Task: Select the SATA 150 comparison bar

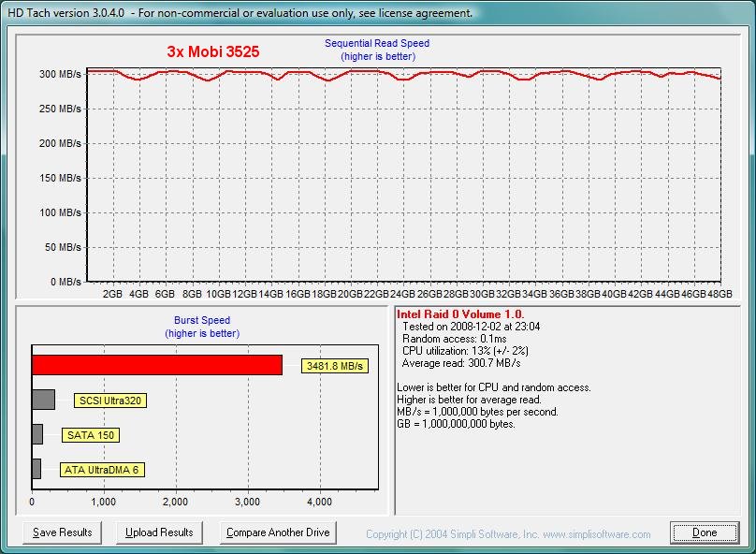Action: [37, 434]
